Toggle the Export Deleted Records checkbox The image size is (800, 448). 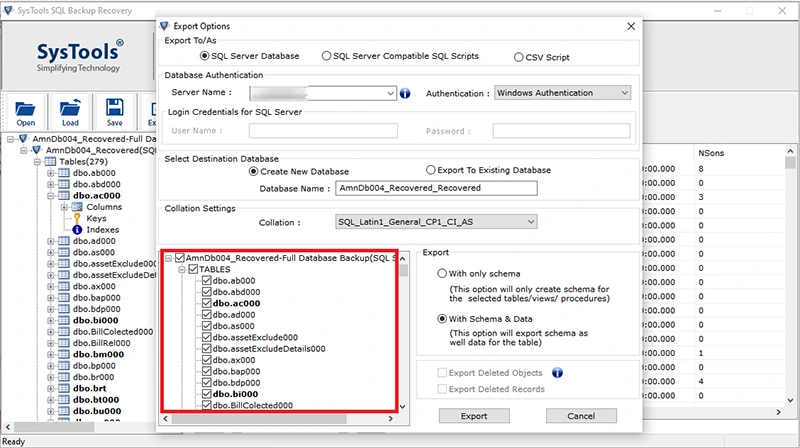(x=442, y=389)
